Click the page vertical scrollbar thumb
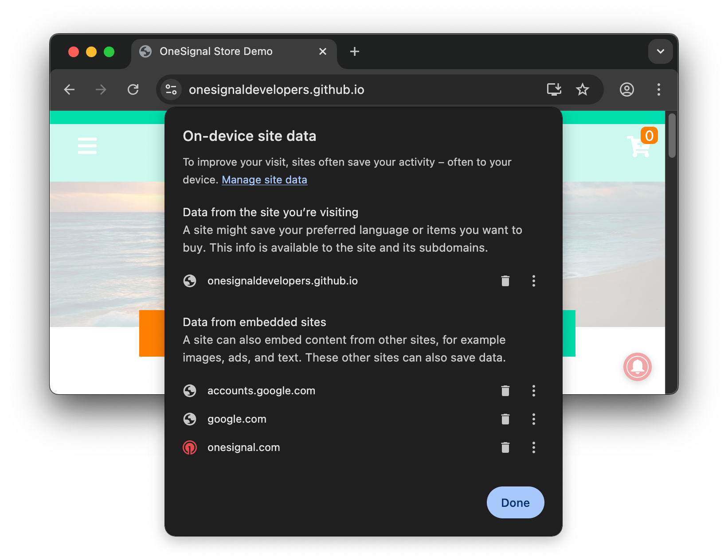 (x=672, y=136)
